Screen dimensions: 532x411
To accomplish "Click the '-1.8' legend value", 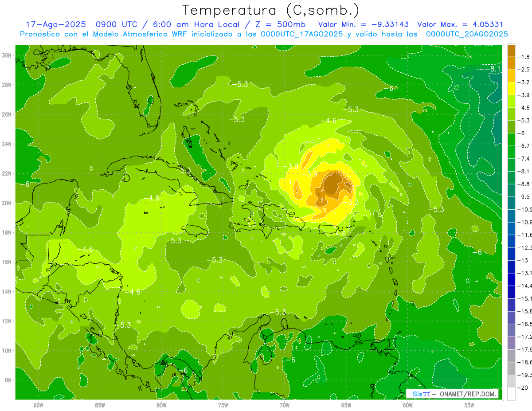I will (524, 57).
